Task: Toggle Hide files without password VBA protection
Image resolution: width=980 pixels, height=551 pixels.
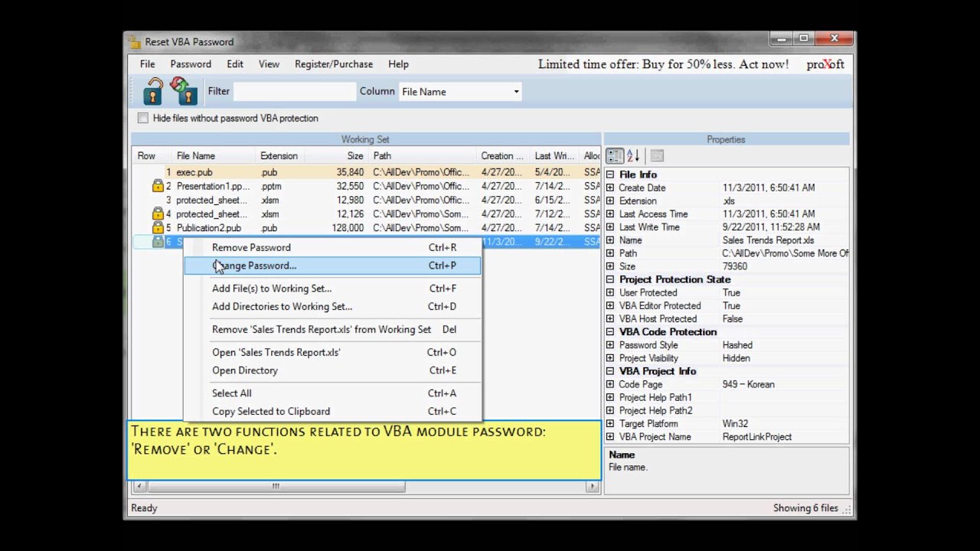Action: [143, 118]
